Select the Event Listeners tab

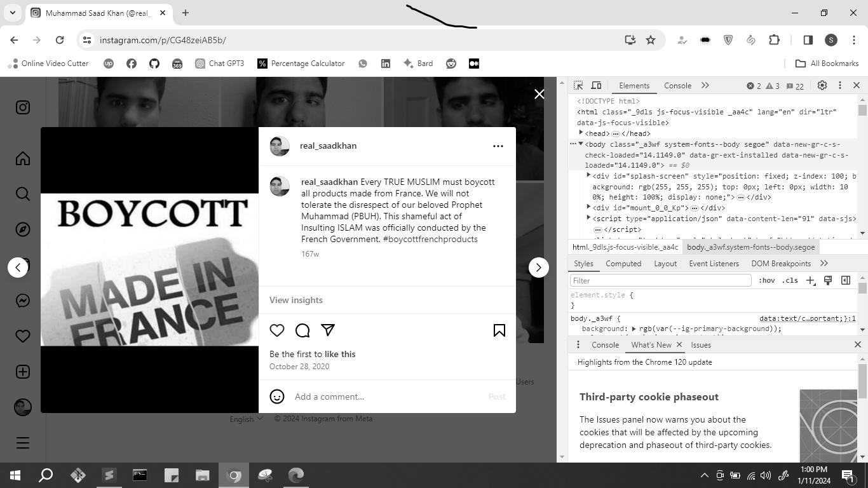[x=714, y=264]
